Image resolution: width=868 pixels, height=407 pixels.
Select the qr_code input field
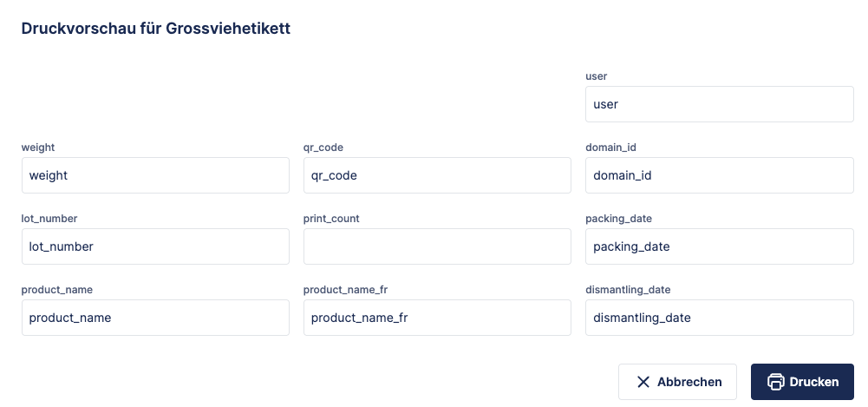(x=437, y=175)
